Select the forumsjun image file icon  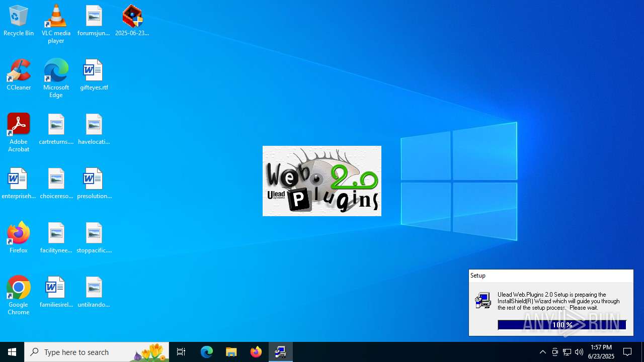pos(94,21)
